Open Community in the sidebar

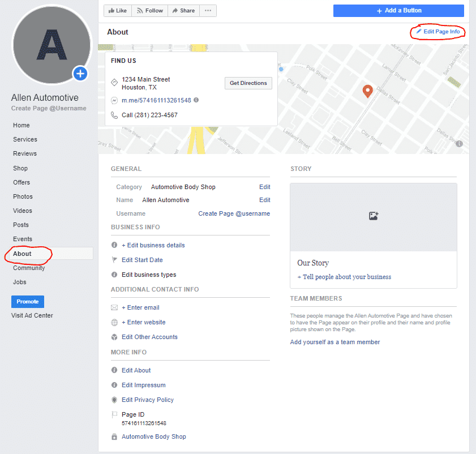coord(29,268)
